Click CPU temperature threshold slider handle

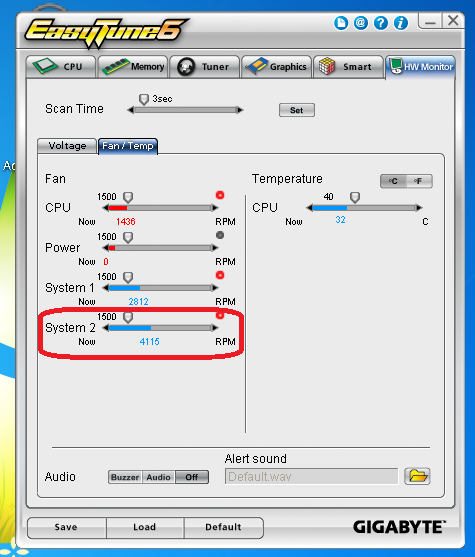(355, 197)
